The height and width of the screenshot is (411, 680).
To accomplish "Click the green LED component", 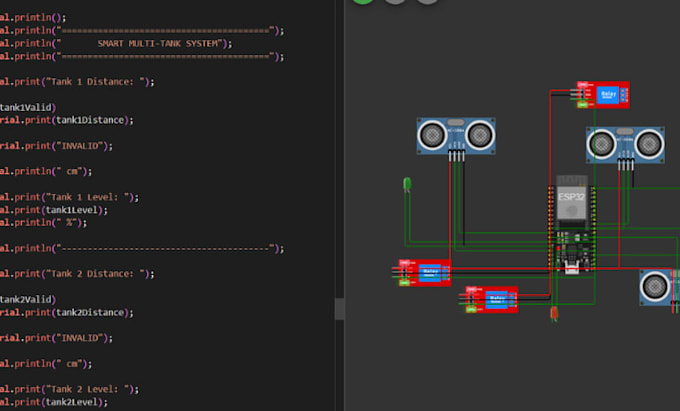I will pos(407,184).
